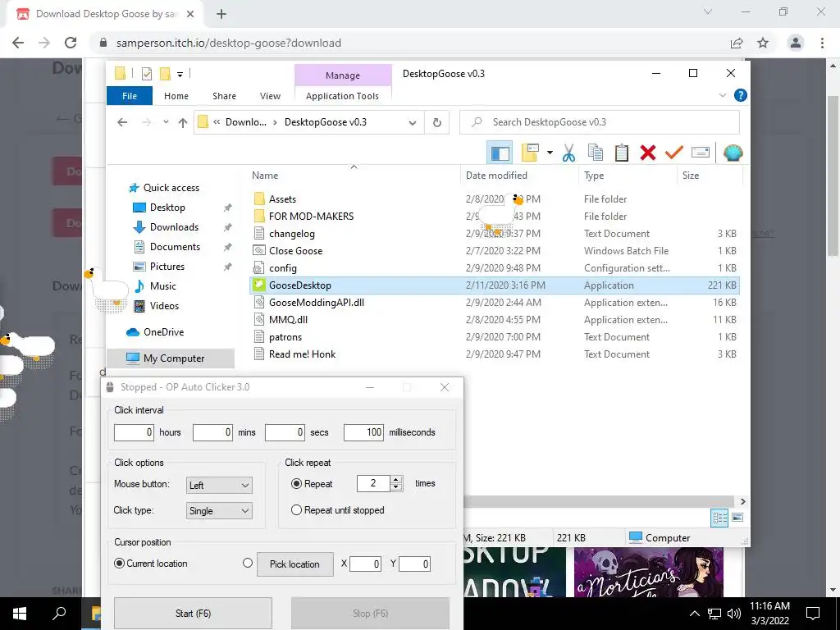Click the orange checkmark properties icon
The image size is (840, 630).
point(674,153)
